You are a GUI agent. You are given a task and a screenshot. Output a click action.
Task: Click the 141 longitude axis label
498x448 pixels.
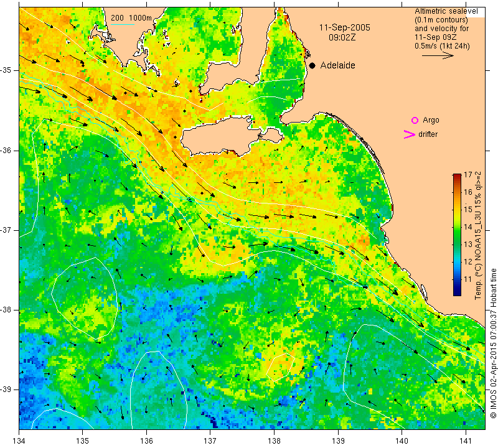pyautogui.click(x=466, y=441)
